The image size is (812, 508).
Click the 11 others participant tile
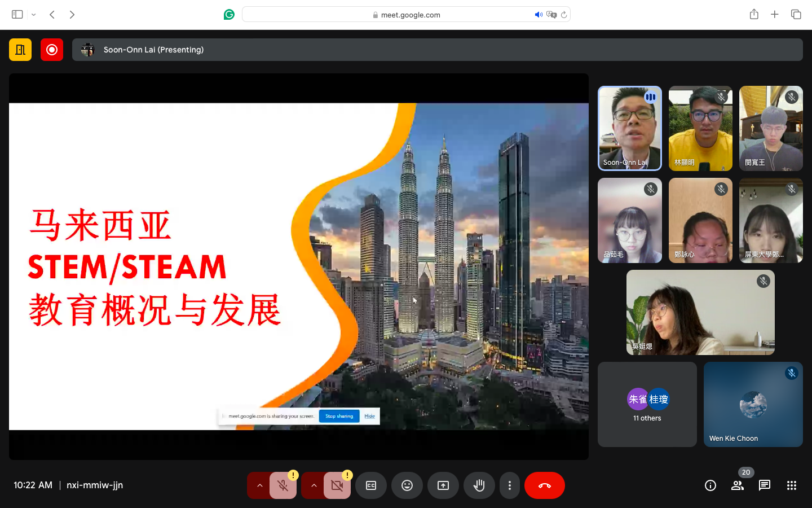click(x=647, y=405)
